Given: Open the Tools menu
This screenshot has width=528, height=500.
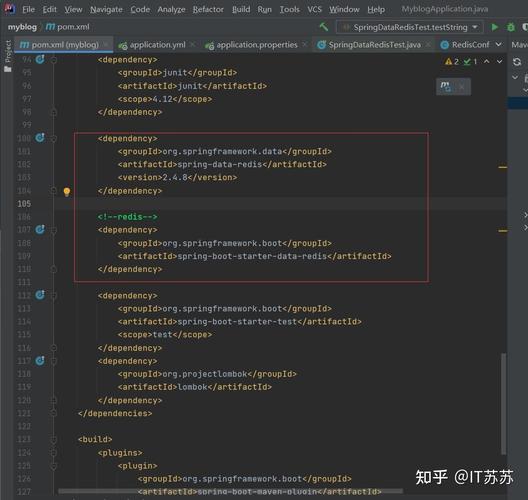Looking at the screenshot, I should pos(289,9).
